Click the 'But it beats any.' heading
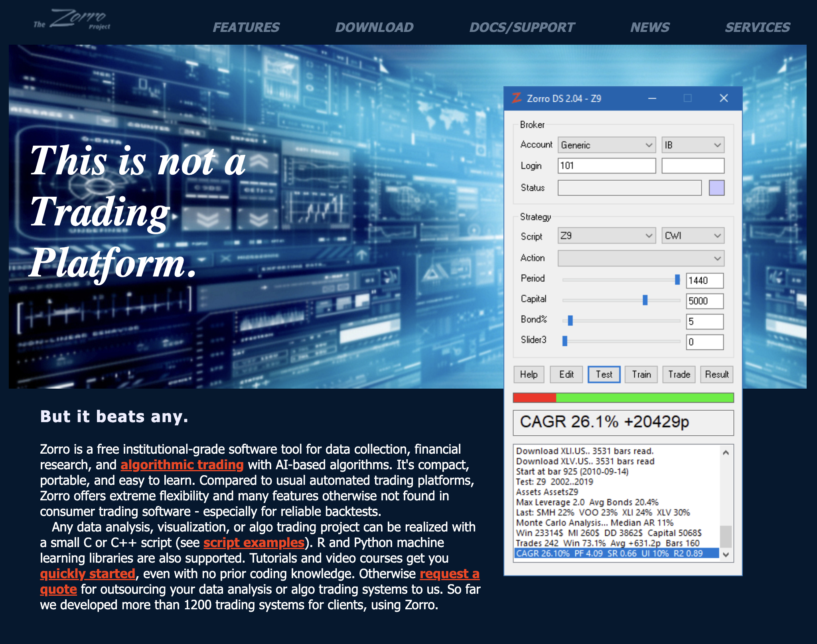The height and width of the screenshot is (644, 817). (114, 417)
